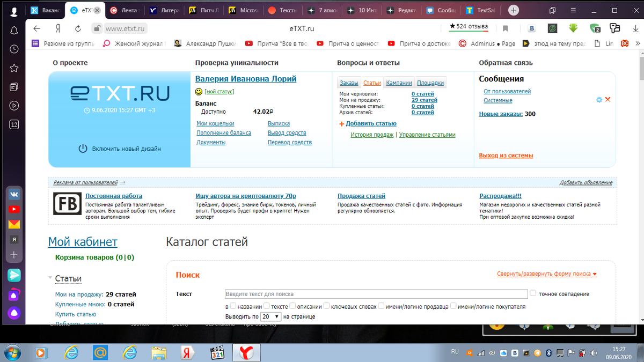Screen dimensions: 644x362
Task: Click the search text input field
Action: pos(376,294)
